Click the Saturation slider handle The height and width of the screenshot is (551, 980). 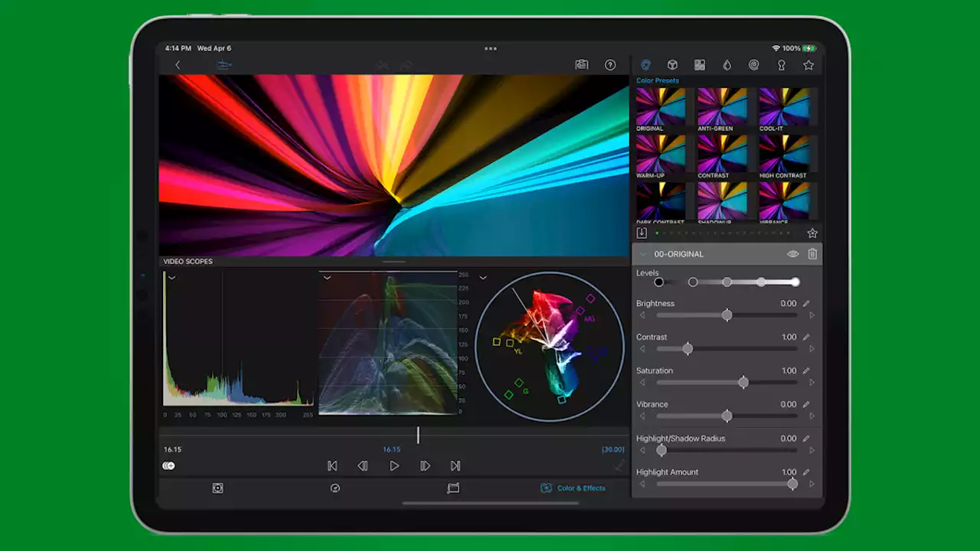pos(743,383)
